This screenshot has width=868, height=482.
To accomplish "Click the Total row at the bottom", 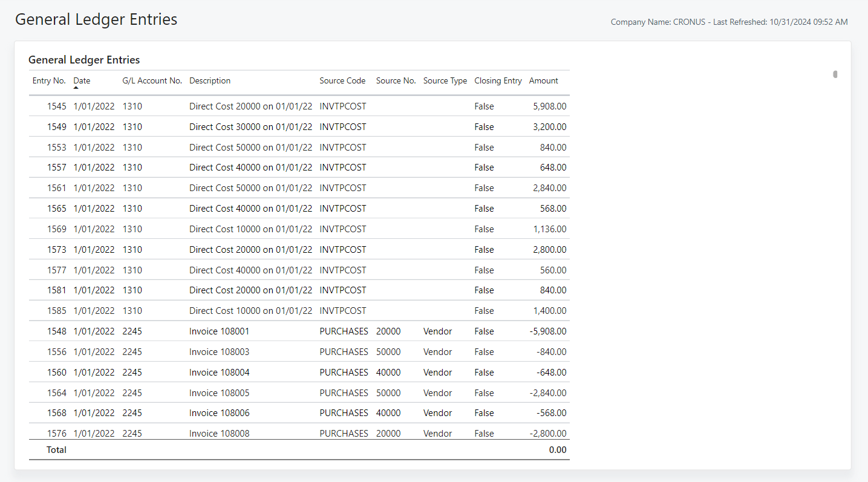I will pos(56,449).
